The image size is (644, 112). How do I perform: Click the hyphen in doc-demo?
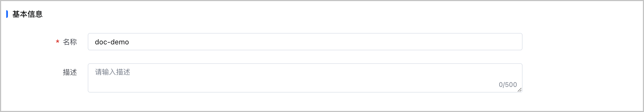(108, 42)
